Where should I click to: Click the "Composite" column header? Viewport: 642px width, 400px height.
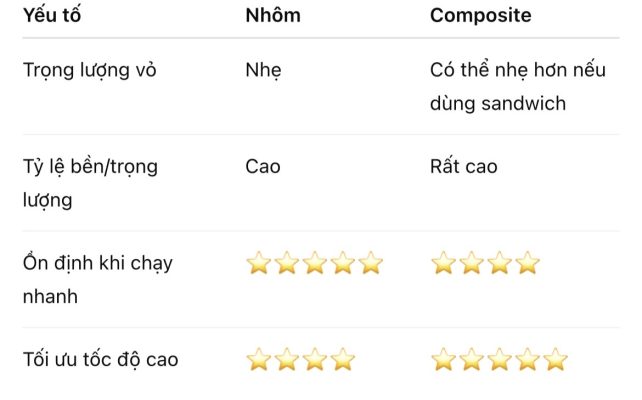click(480, 15)
